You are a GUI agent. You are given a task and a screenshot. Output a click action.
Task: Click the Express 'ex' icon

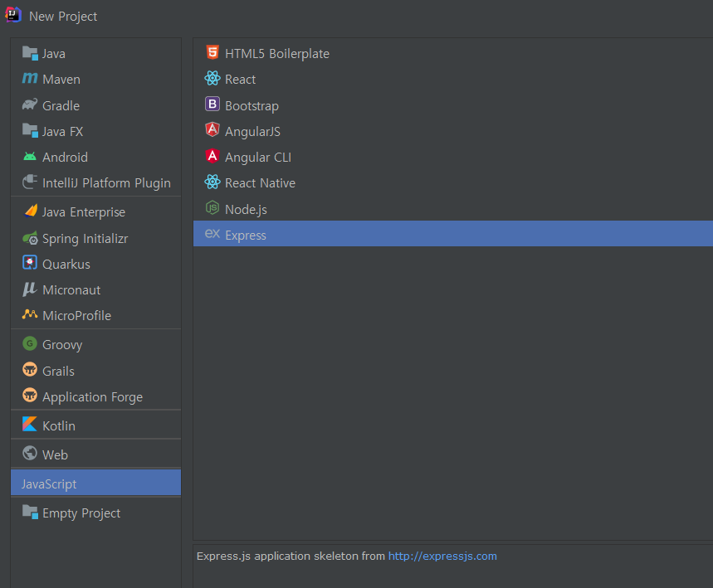[212, 234]
